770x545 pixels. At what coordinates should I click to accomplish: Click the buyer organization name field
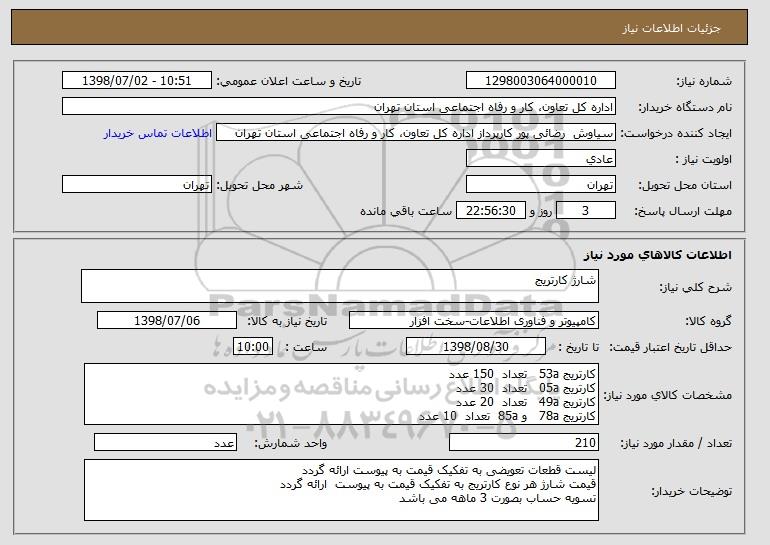[x=339, y=107]
